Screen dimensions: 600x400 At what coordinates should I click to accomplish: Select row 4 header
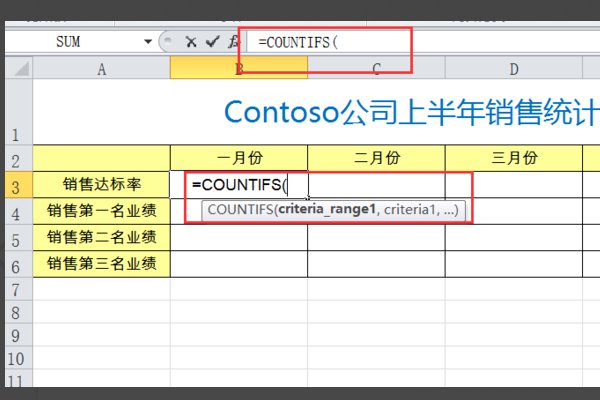pos(19,212)
